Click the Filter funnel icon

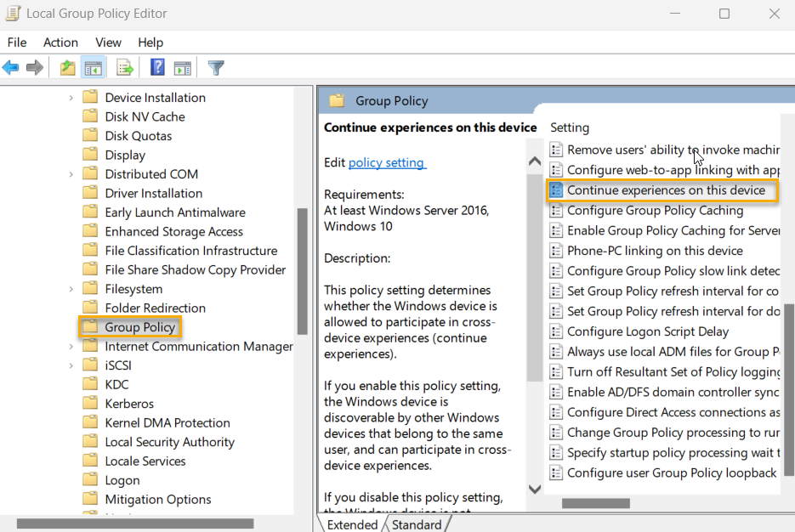click(x=216, y=68)
